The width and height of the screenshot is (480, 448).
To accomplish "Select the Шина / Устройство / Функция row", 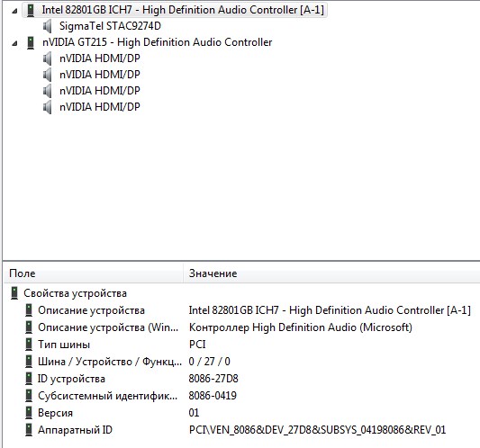I will pos(241,362).
